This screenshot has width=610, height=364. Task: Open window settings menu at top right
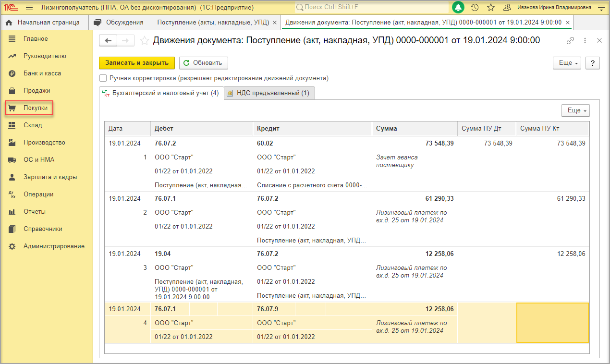pyautogui.click(x=601, y=7)
